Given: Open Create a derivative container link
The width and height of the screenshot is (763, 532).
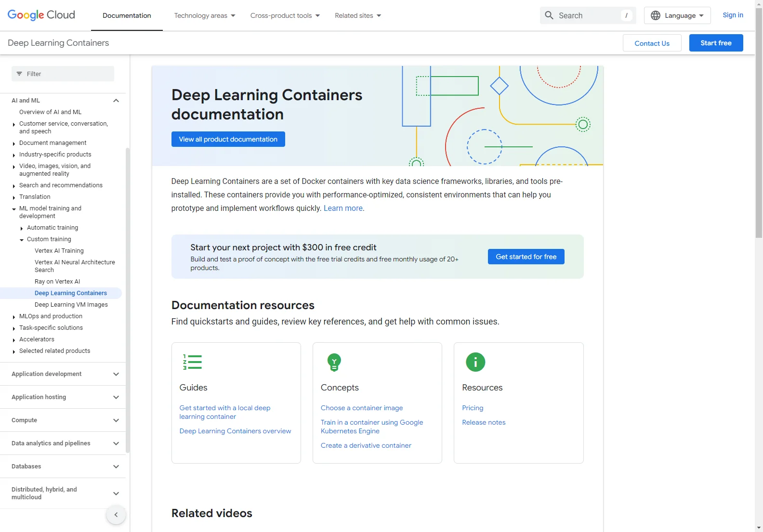Looking at the screenshot, I should tap(366, 445).
